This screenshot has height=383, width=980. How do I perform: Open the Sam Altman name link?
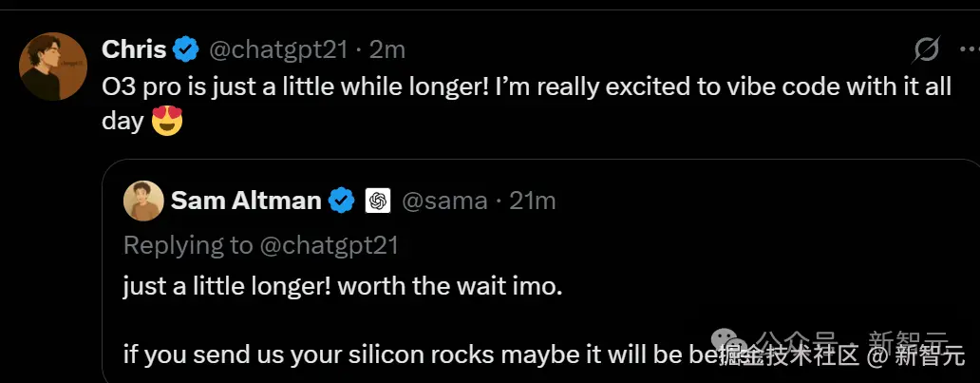coord(246,201)
